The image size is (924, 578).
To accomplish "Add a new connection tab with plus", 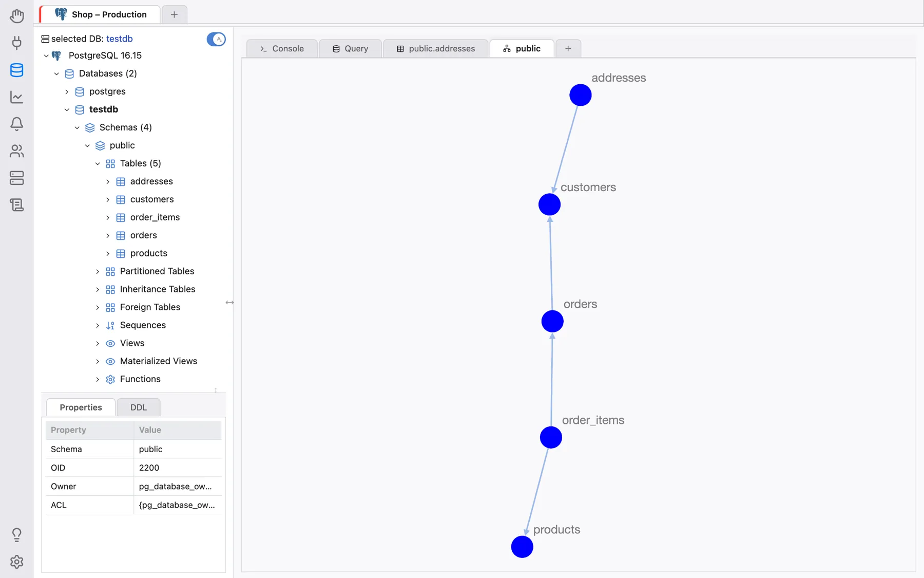I will tap(174, 14).
